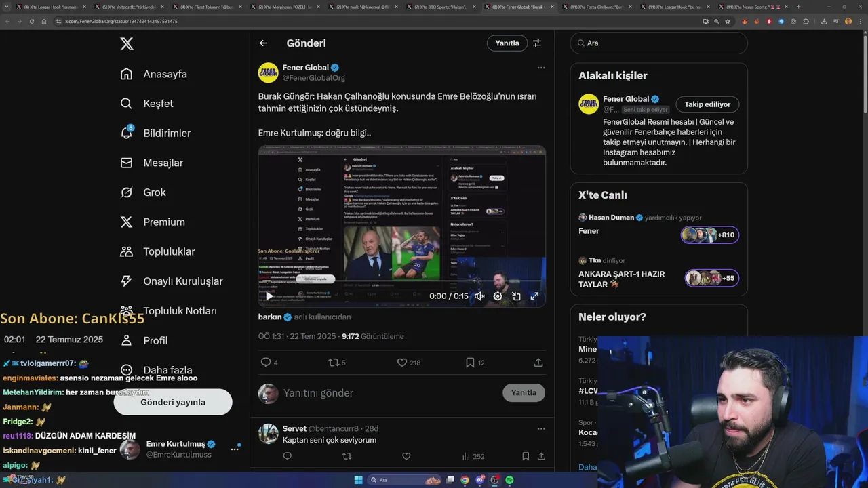
Task: Focus the Ara search field
Action: pyautogui.click(x=658, y=43)
